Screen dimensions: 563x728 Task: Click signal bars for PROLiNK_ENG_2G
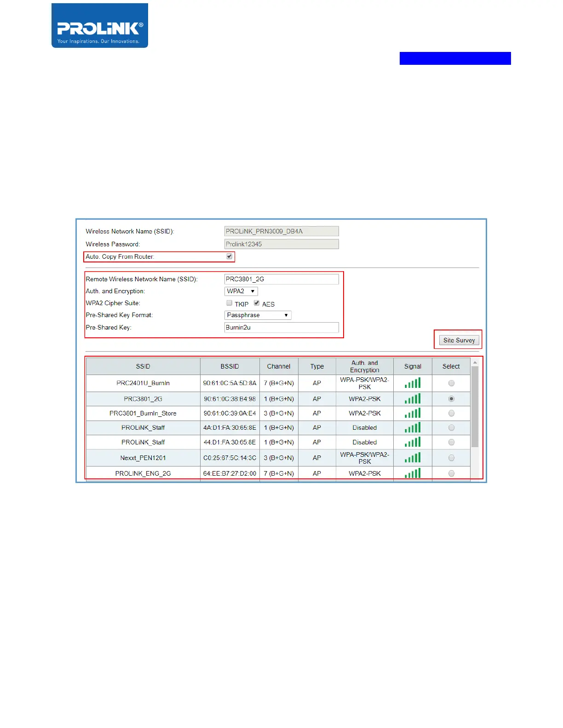[x=413, y=473]
